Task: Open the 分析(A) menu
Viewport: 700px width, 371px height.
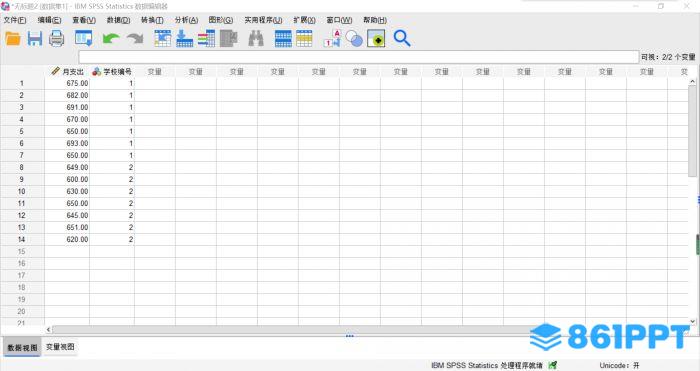Action: (186, 20)
